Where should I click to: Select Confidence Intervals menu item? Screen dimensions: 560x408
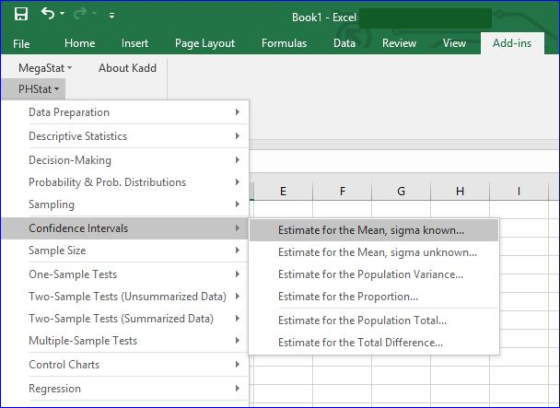[x=125, y=228]
